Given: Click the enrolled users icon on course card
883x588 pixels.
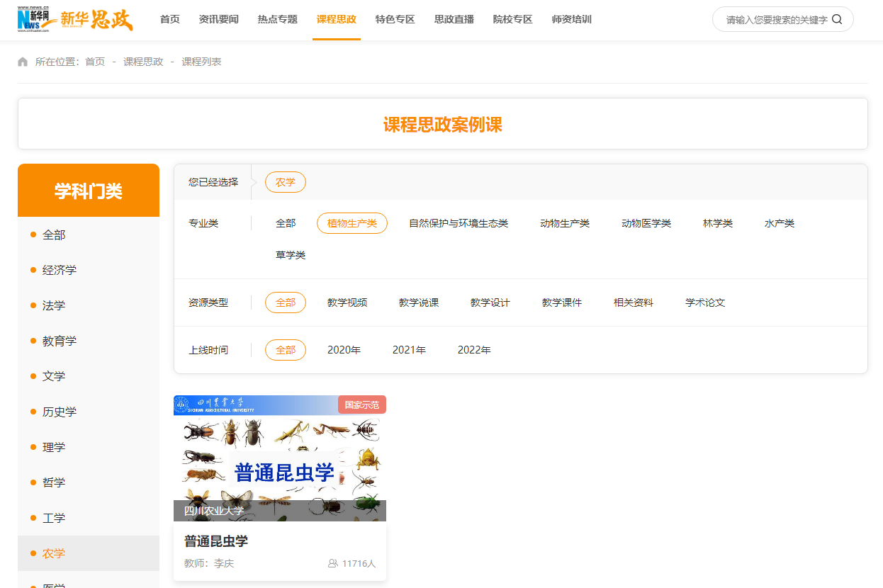Looking at the screenshot, I should (332, 563).
